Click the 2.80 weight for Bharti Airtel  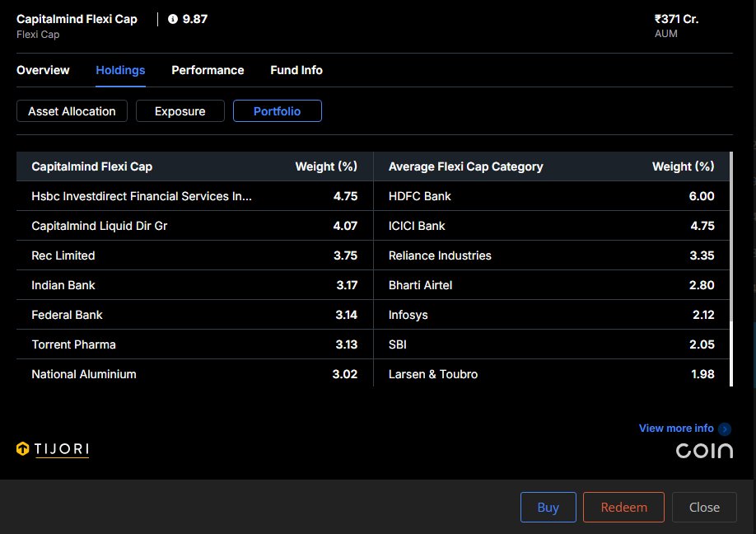coord(702,285)
